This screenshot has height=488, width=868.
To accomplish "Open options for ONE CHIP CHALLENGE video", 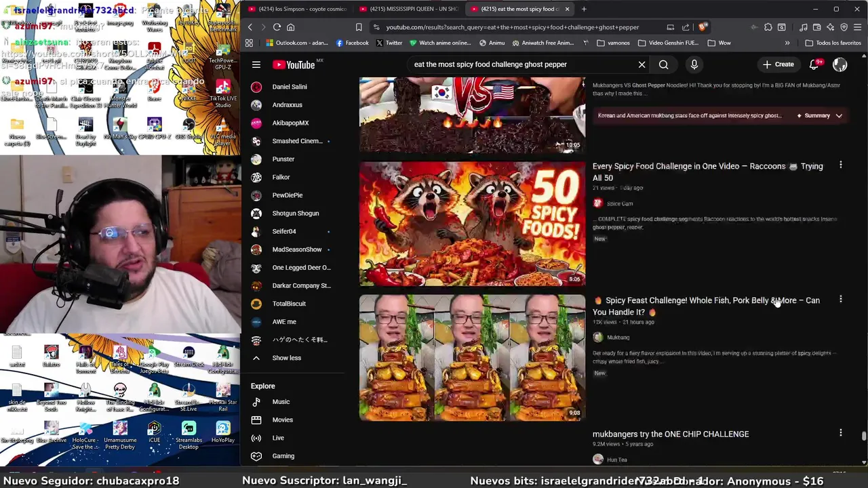I will pyautogui.click(x=840, y=432).
